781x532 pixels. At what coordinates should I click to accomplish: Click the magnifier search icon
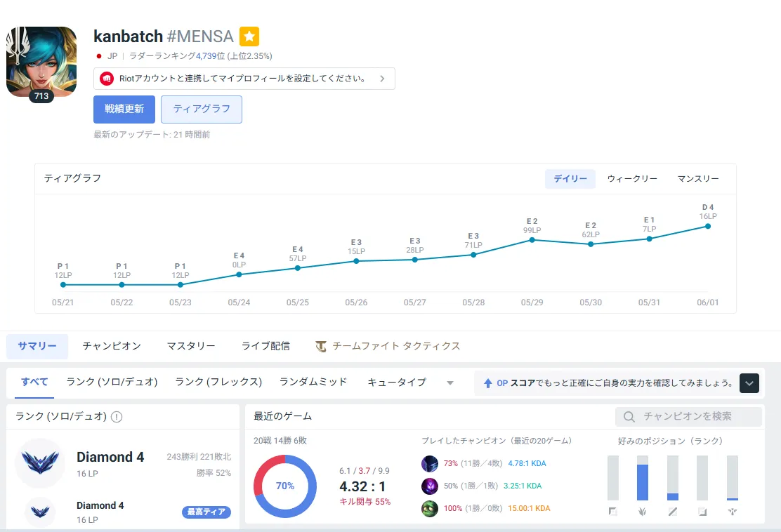click(629, 416)
